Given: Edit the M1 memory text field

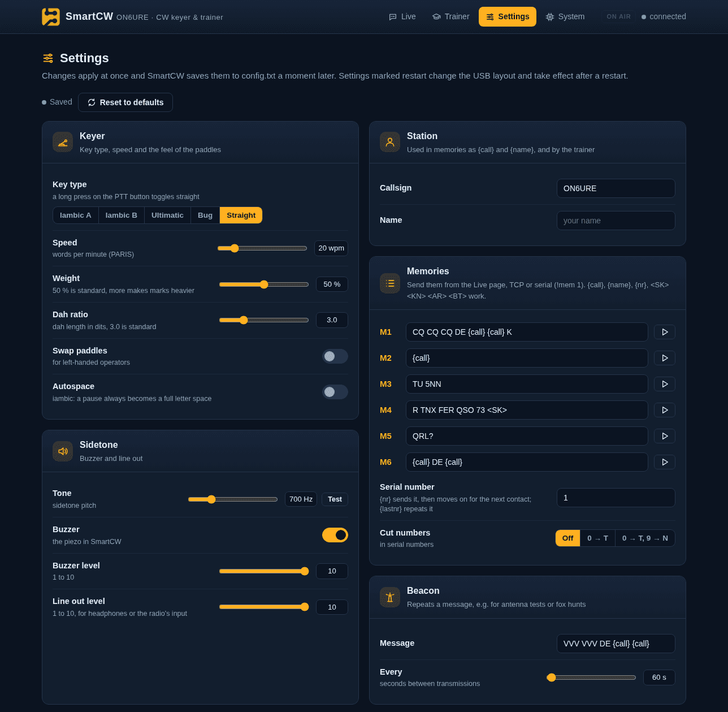Looking at the screenshot, I should 527,332.
